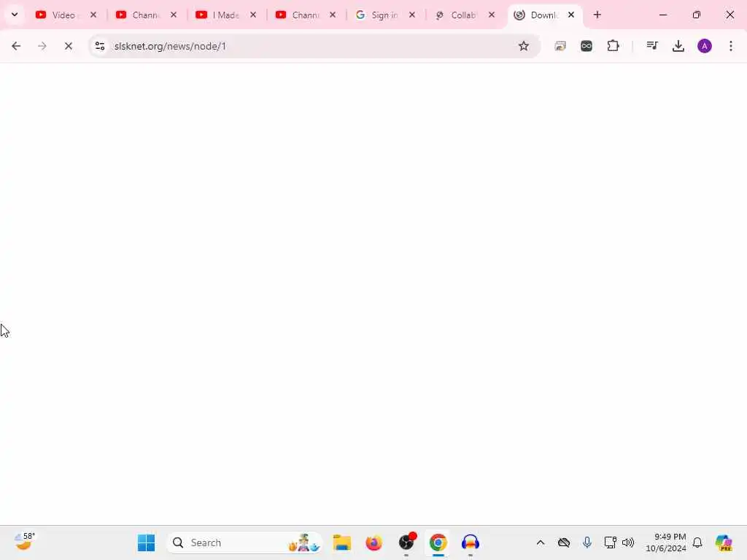
Task: View site information icon in address bar
Action: (x=100, y=46)
